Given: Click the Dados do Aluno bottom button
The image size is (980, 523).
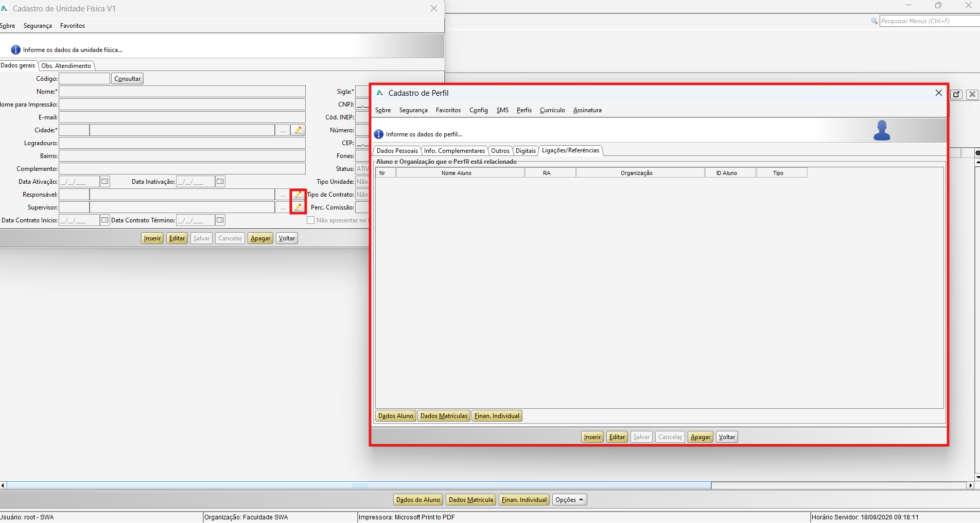Looking at the screenshot, I should click(418, 500).
